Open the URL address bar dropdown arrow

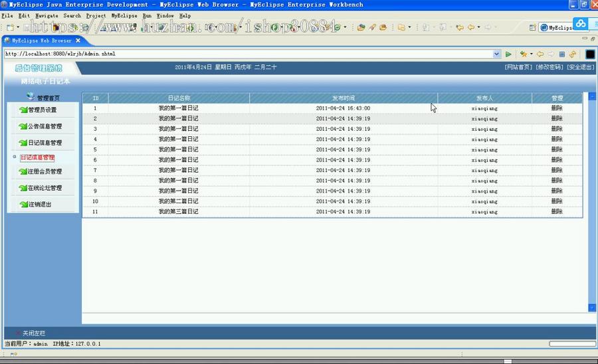tap(496, 54)
